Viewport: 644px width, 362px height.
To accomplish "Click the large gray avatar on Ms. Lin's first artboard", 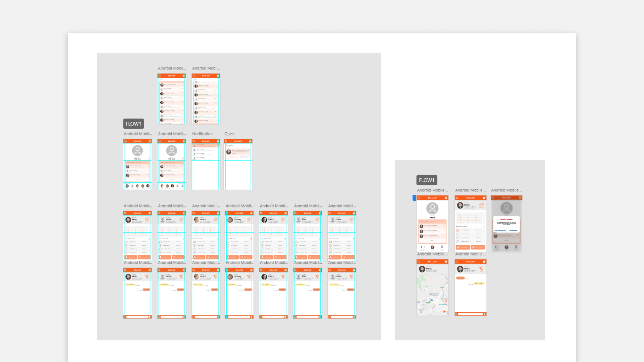I will [137, 150].
